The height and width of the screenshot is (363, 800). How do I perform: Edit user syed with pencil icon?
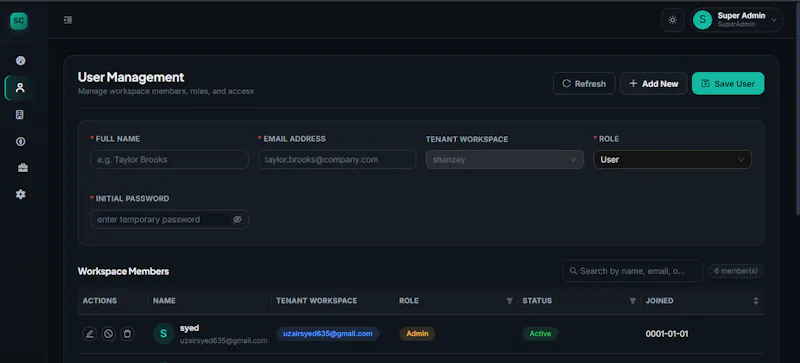(89, 334)
